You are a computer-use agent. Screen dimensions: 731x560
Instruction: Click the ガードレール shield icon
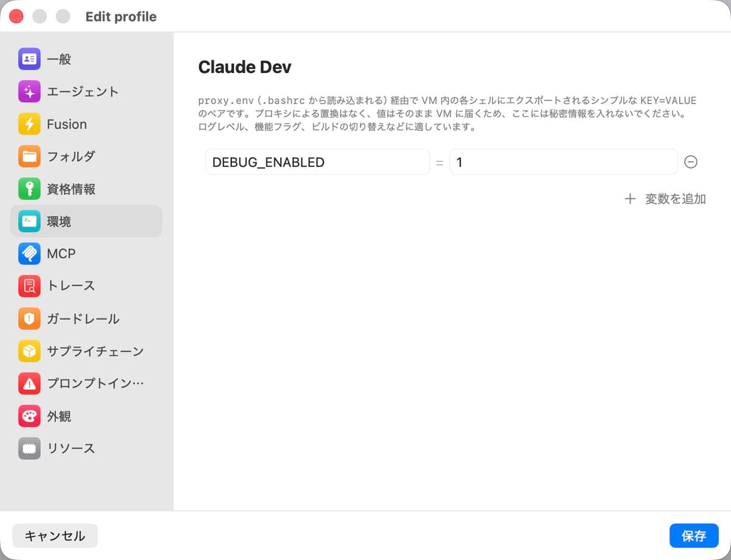(29, 318)
